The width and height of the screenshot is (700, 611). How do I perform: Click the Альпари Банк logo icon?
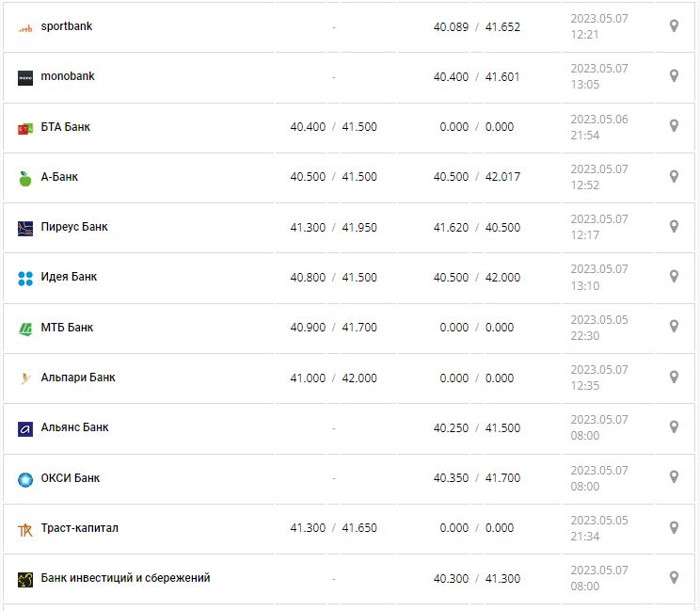25,378
